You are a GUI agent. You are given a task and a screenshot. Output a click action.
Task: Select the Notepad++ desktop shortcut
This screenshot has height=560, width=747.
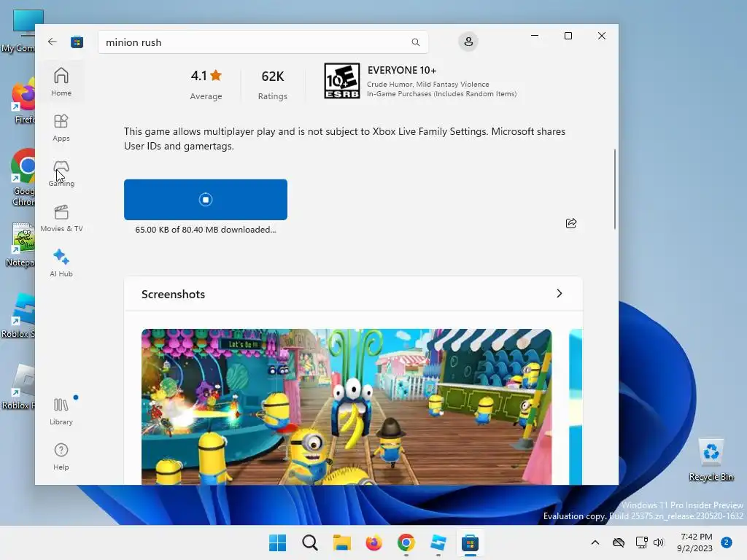click(x=20, y=245)
